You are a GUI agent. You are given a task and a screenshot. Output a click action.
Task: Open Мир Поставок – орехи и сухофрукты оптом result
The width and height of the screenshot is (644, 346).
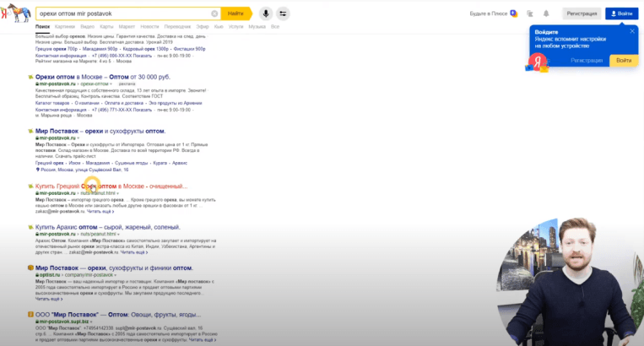click(x=100, y=131)
